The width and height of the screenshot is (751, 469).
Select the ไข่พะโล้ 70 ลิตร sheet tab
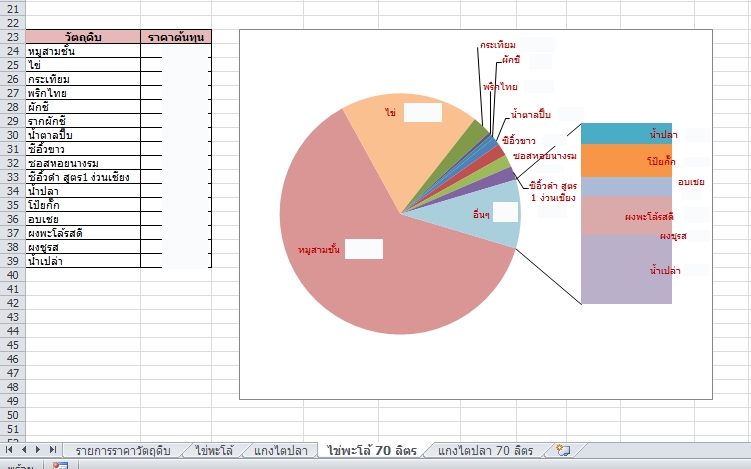tap(372, 450)
